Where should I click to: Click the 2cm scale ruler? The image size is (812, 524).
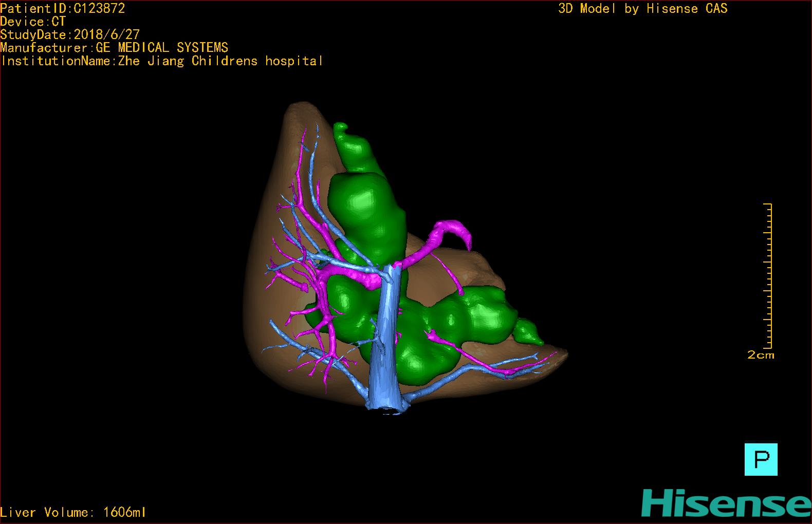point(768,276)
